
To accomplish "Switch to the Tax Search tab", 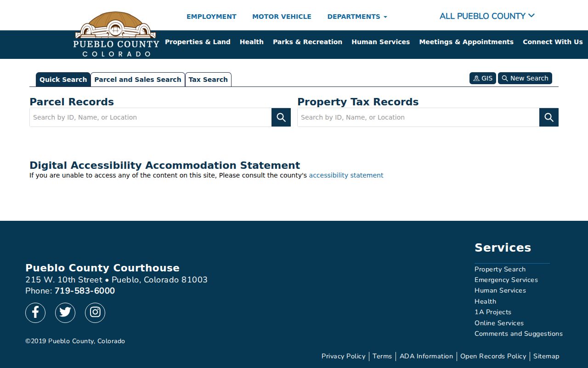I will 208,80.
